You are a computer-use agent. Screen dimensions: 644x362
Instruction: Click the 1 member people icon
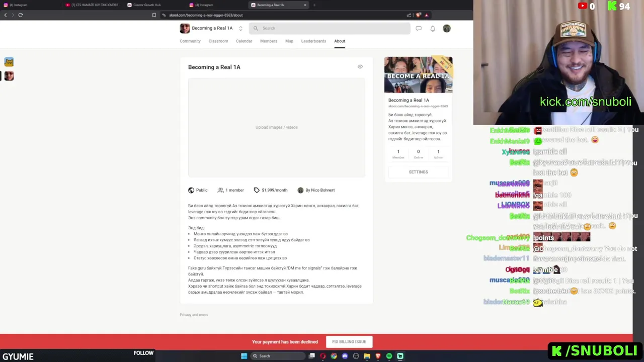(x=220, y=190)
